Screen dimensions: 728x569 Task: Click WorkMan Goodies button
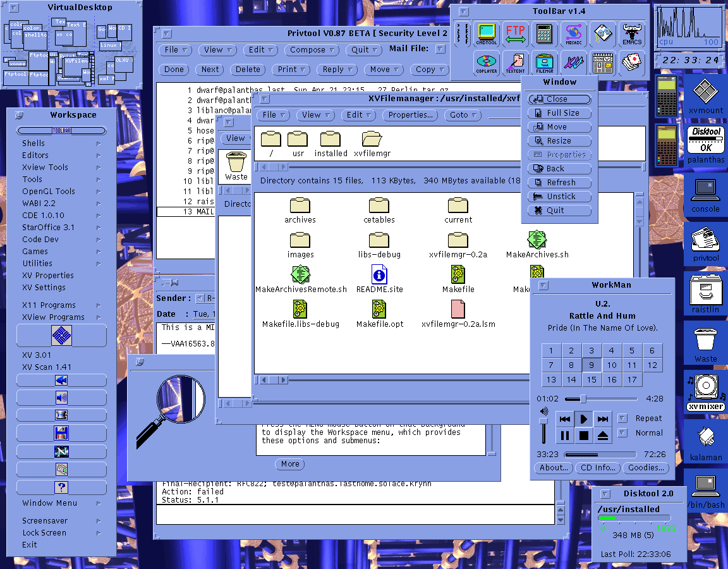click(646, 468)
